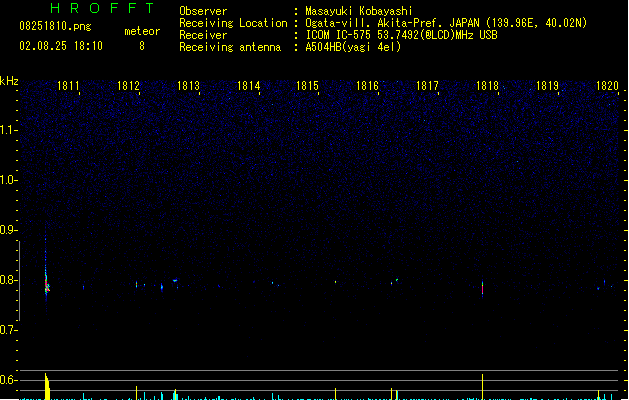Click the kHz axis unit label
629x400 pixels.
point(9,81)
